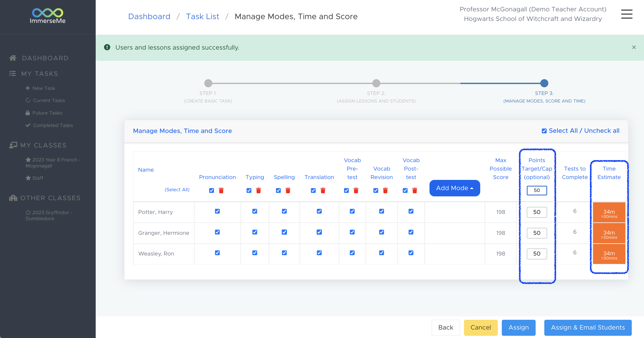
Task: Dismiss the success alert with the X
Action: tap(634, 47)
